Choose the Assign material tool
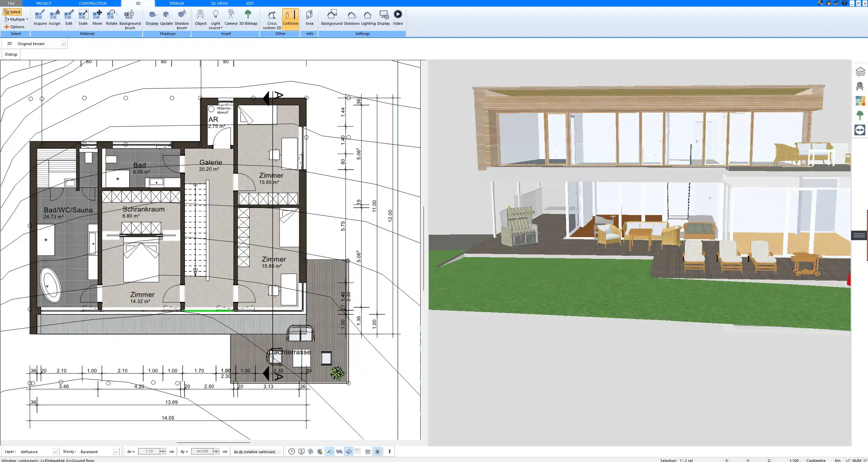The width and height of the screenshot is (868, 462). pyautogui.click(x=54, y=18)
